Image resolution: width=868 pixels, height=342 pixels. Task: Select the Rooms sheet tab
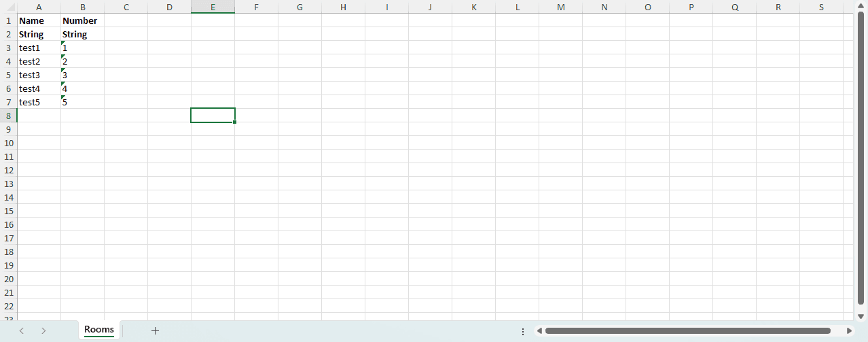click(99, 330)
